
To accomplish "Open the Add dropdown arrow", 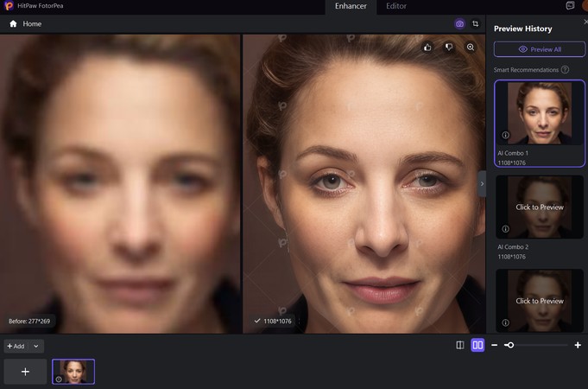I will pos(36,346).
